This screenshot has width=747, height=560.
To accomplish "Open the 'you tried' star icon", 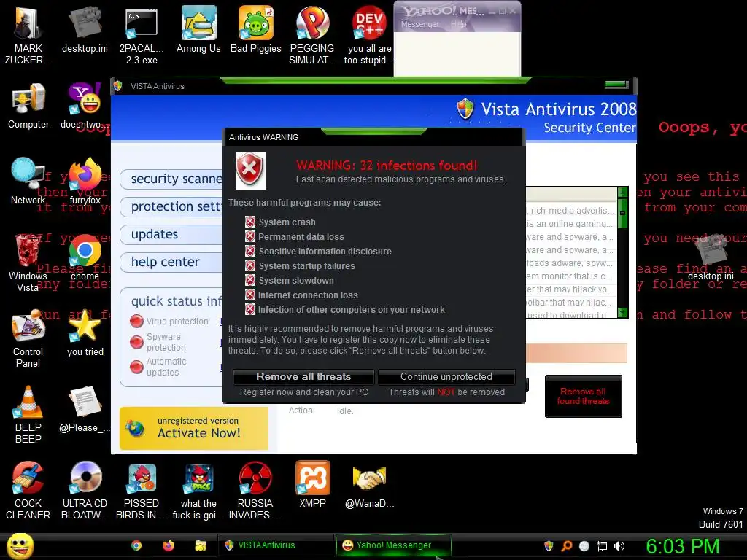I will 85,332.
